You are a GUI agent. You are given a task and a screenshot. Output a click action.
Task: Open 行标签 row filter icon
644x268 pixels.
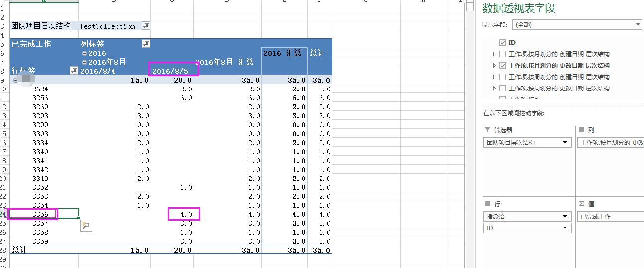(x=74, y=71)
